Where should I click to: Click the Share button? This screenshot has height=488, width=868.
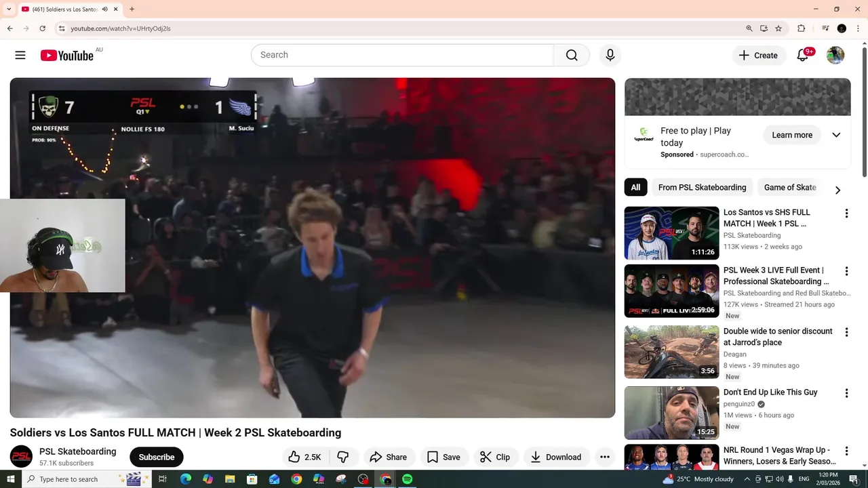pos(389,457)
